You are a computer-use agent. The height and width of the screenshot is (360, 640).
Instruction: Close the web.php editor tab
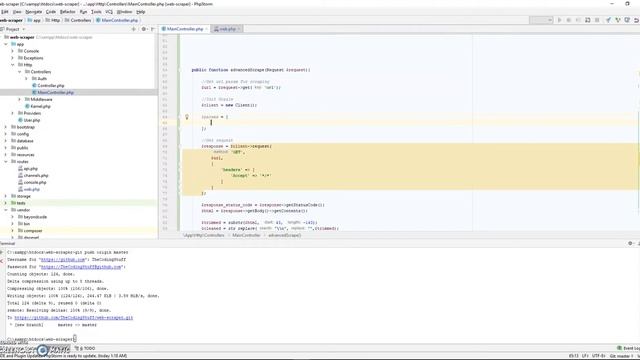(239, 29)
